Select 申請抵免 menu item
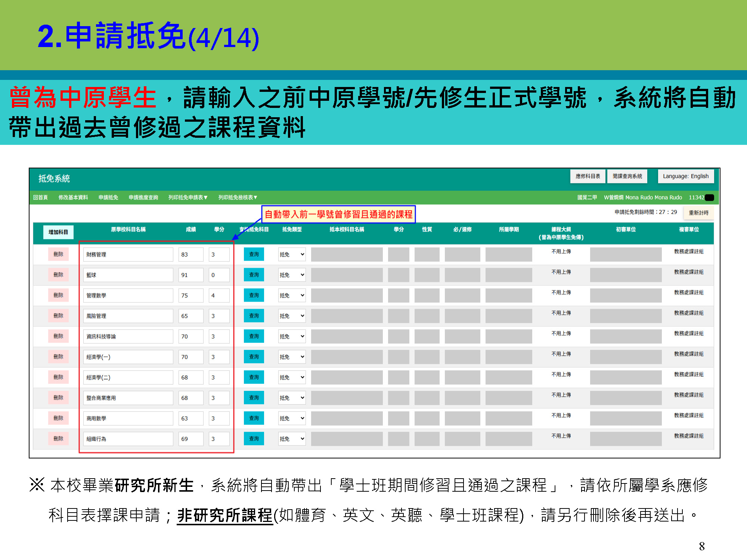 [x=108, y=197]
